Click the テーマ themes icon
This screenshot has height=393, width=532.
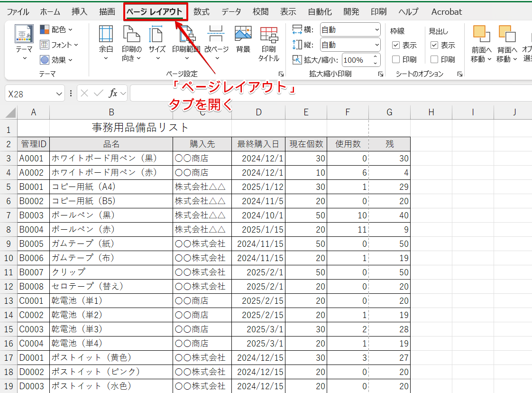pos(24,35)
